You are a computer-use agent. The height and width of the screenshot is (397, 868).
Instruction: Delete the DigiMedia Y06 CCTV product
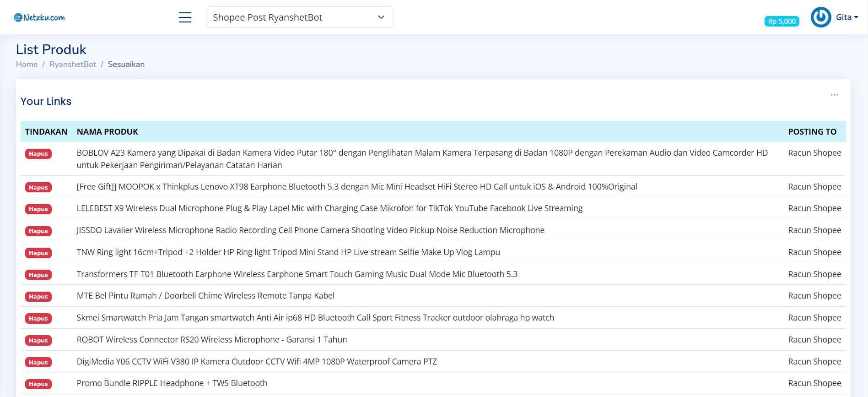38,362
